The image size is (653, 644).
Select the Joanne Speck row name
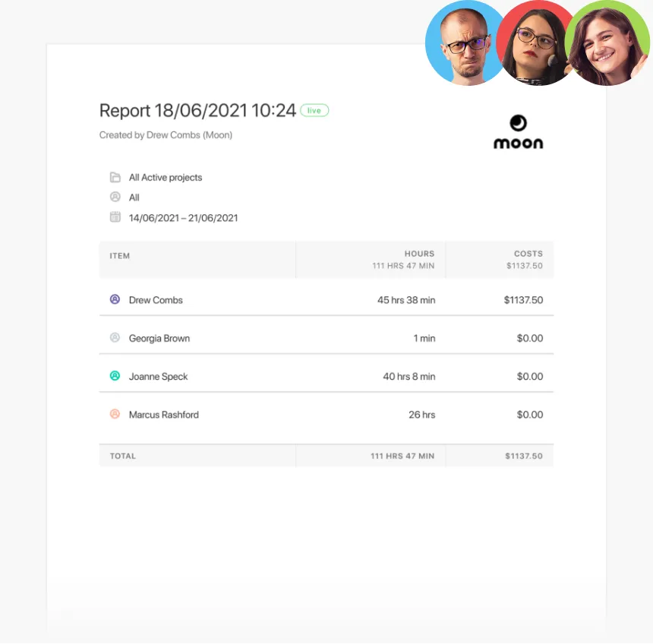[x=158, y=377]
